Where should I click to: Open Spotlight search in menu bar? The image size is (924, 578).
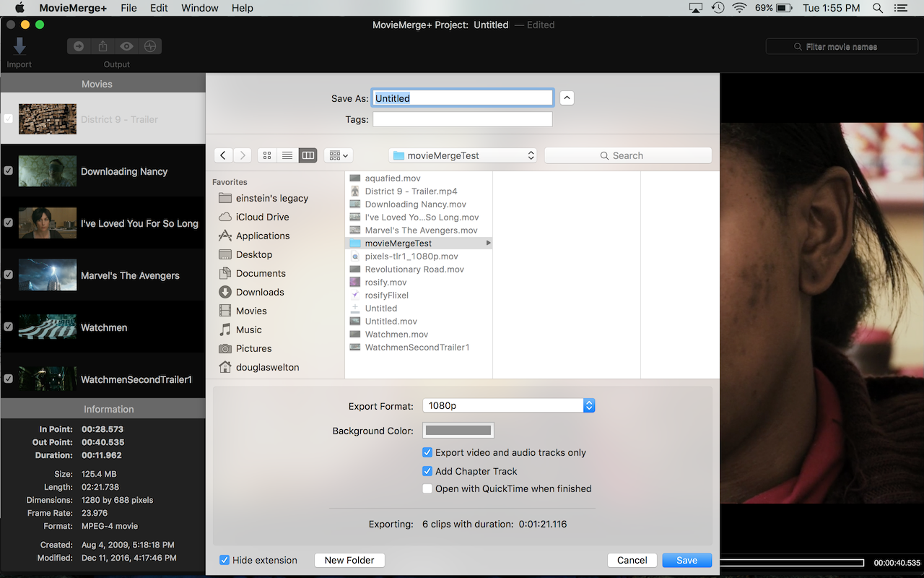pos(878,8)
